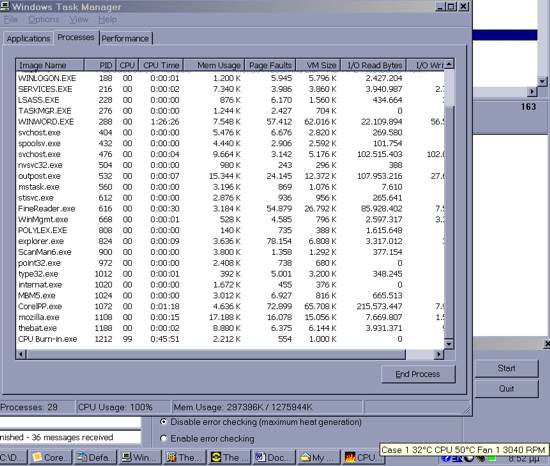Open the File menu

point(11,20)
